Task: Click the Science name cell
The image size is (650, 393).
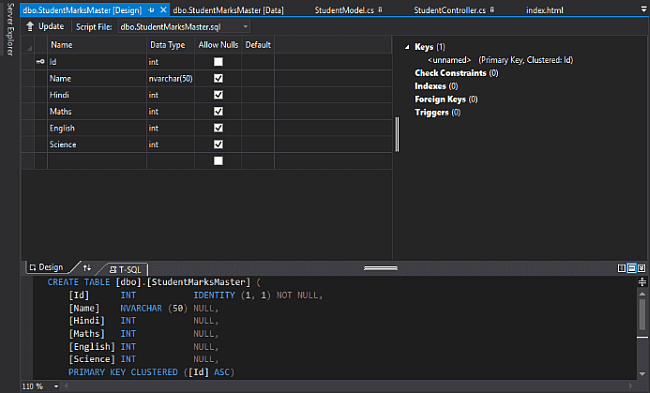Action: pyautogui.click(x=97, y=144)
